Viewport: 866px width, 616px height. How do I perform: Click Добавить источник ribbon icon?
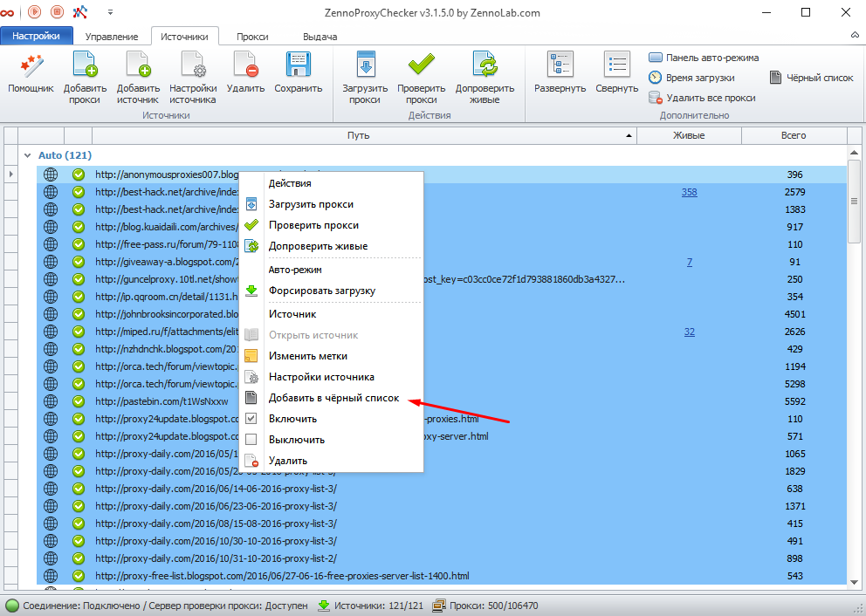point(138,66)
